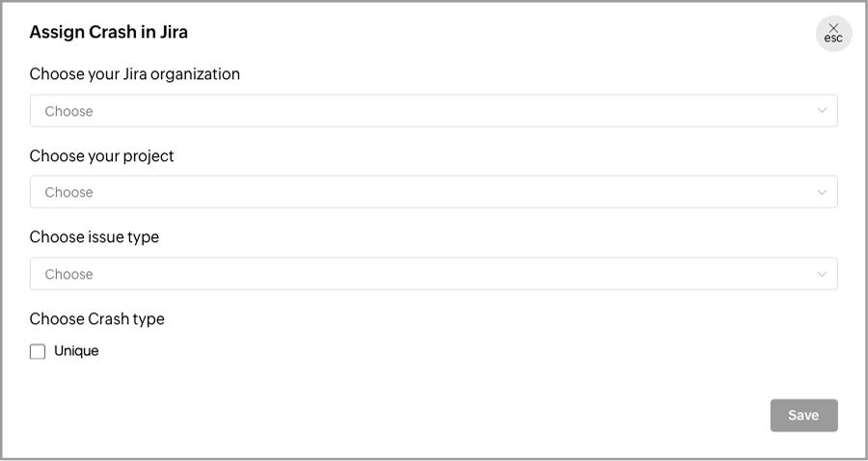Click the chevron arrow in Jira organization field
Image resolution: width=868 pixels, height=461 pixels.
click(822, 111)
